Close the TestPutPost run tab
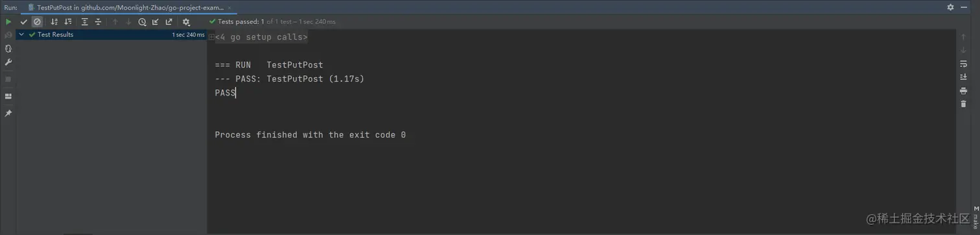Screen dimensions: 980x235 pyautogui.click(x=229, y=8)
